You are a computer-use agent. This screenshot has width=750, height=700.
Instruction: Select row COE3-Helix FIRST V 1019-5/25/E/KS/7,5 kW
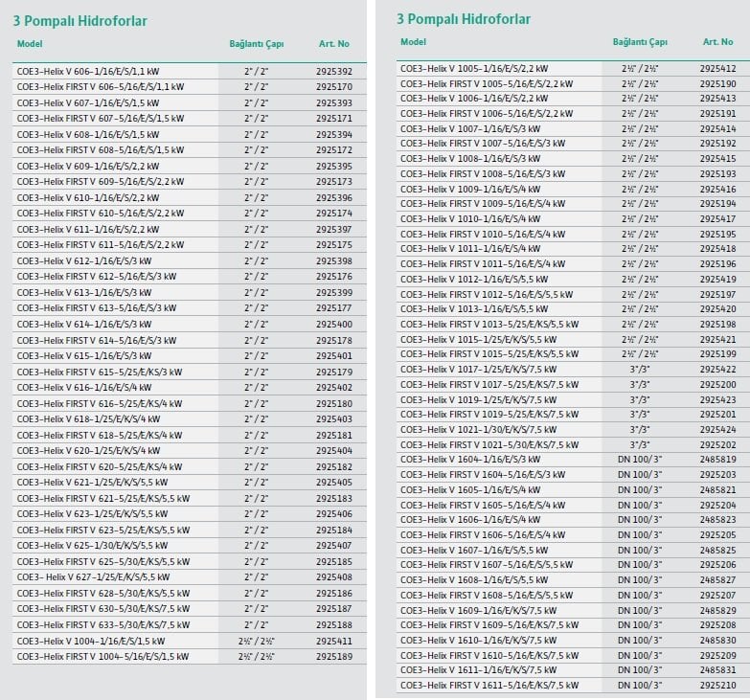click(573, 414)
